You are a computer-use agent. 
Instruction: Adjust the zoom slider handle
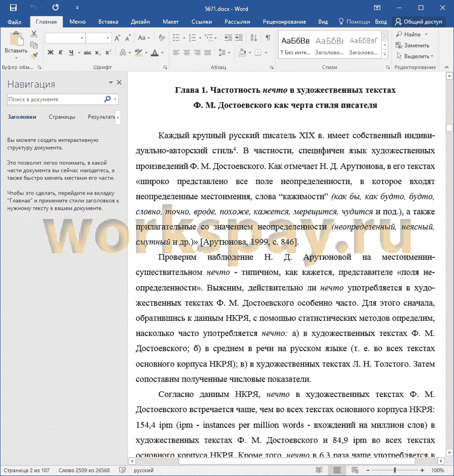395,470
